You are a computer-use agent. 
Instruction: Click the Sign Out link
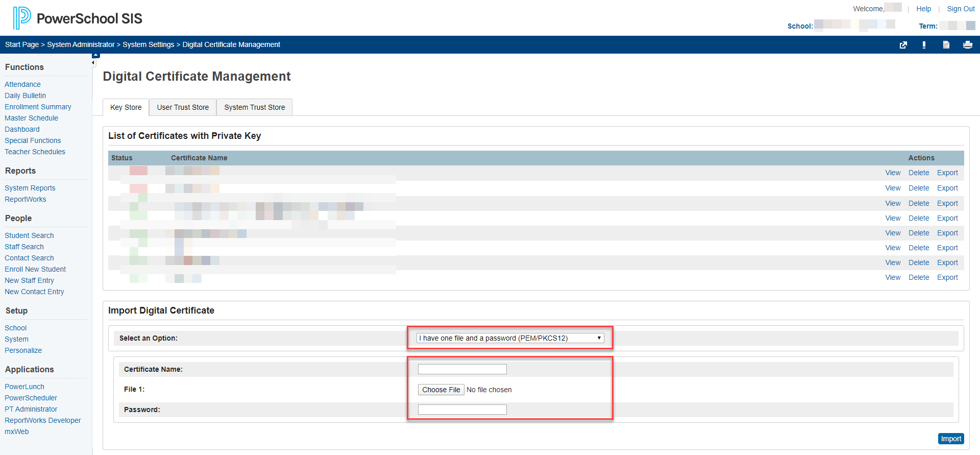click(961, 9)
